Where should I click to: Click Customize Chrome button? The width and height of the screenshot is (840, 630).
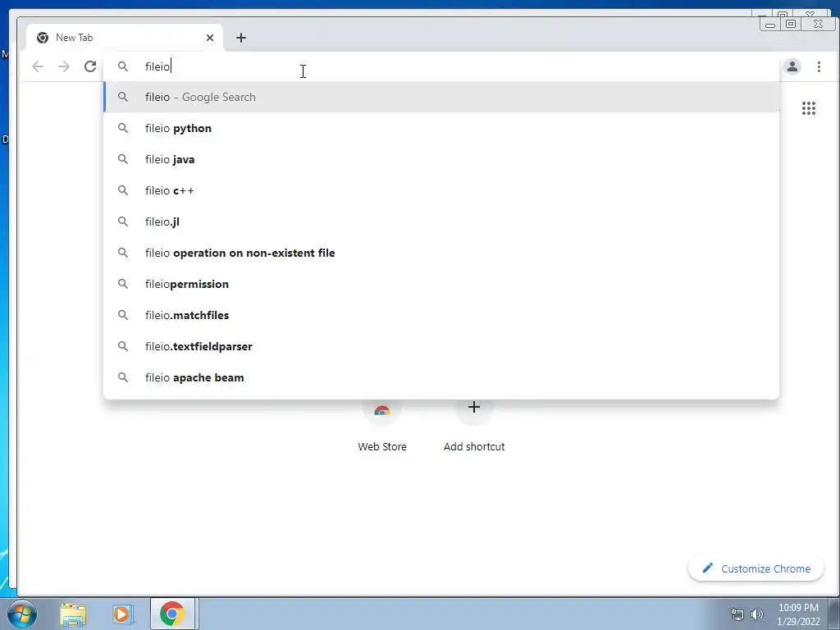(756, 568)
